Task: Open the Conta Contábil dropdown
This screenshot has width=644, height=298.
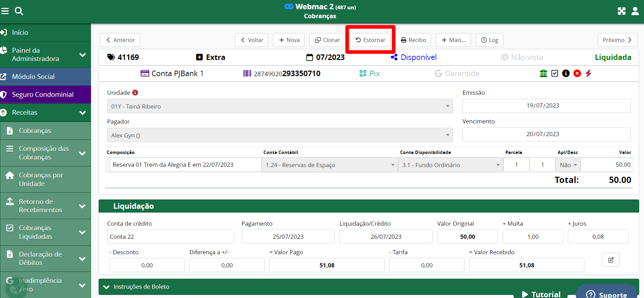Action: pos(329,165)
